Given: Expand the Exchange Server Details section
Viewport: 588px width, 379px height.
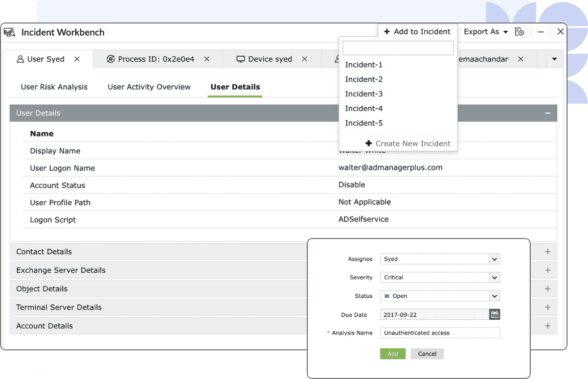Looking at the screenshot, I should [x=547, y=270].
